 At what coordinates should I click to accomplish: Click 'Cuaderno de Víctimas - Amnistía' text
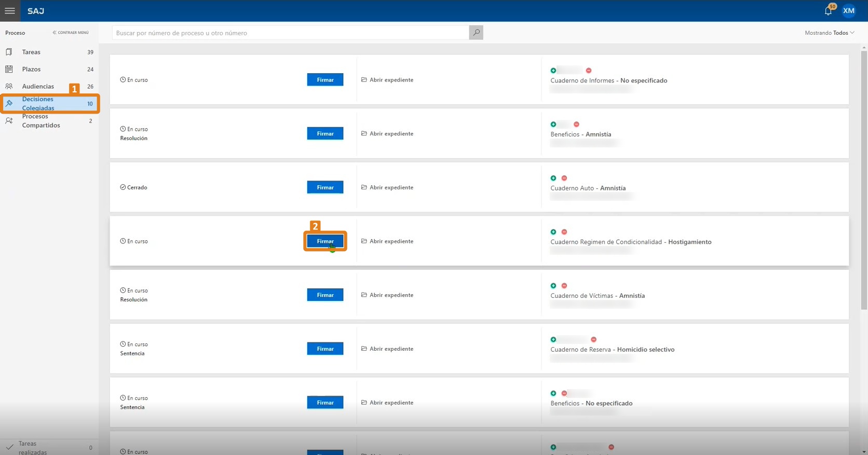coord(598,296)
